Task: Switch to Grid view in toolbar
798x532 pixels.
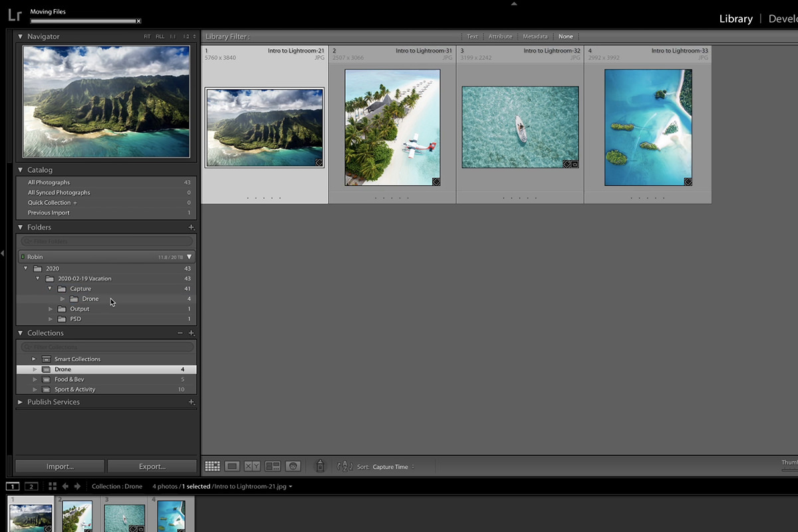Action: [212, 467]
